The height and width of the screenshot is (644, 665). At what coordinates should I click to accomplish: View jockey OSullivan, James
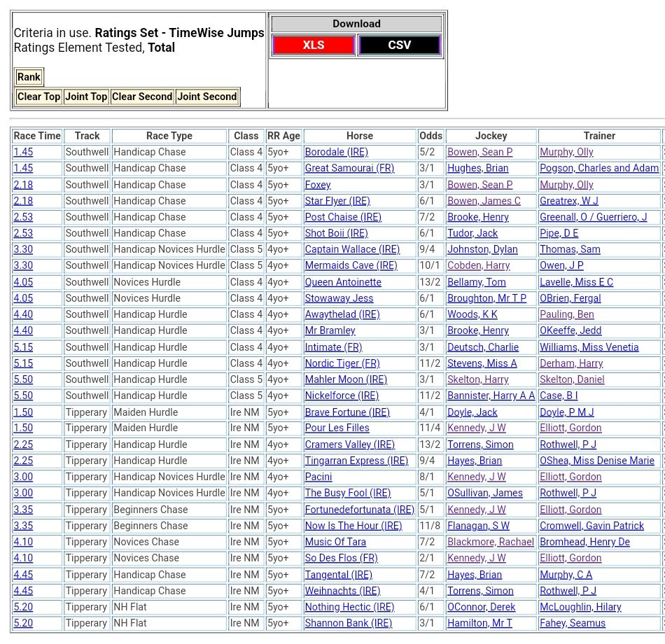[485, 493]
